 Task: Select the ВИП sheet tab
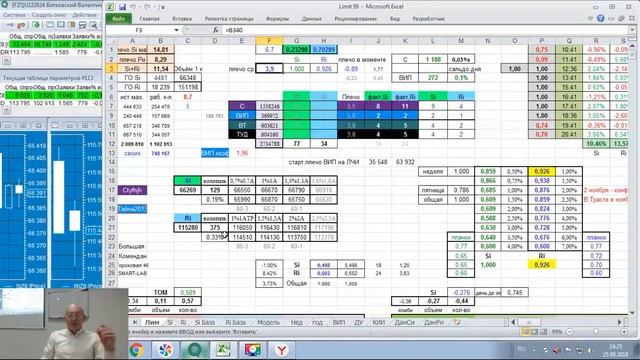[x=338, y=322]
